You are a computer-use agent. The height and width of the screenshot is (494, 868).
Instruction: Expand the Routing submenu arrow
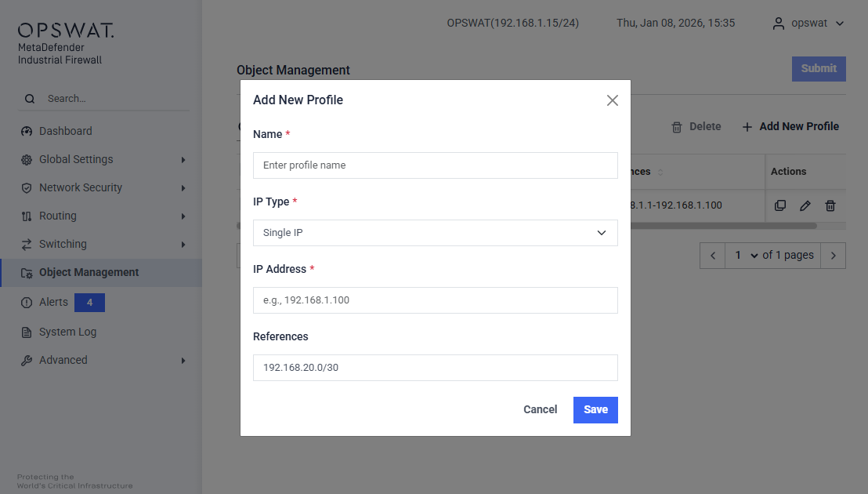183,216
